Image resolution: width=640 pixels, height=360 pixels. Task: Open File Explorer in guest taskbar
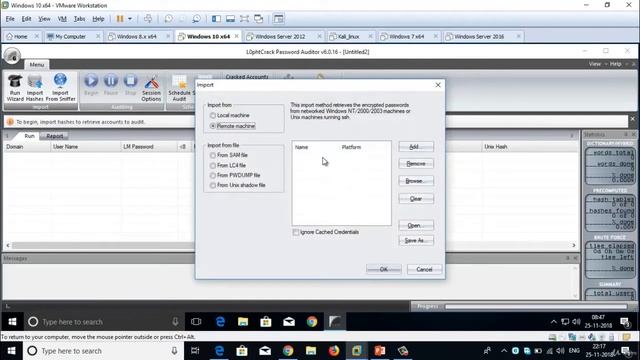click(243, 322)
